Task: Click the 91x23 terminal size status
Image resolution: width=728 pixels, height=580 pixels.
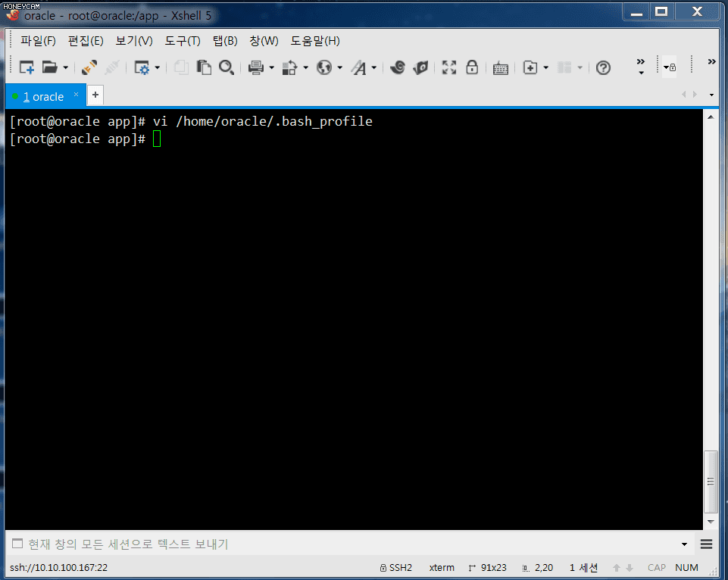Action: click(x=488, y=568)
